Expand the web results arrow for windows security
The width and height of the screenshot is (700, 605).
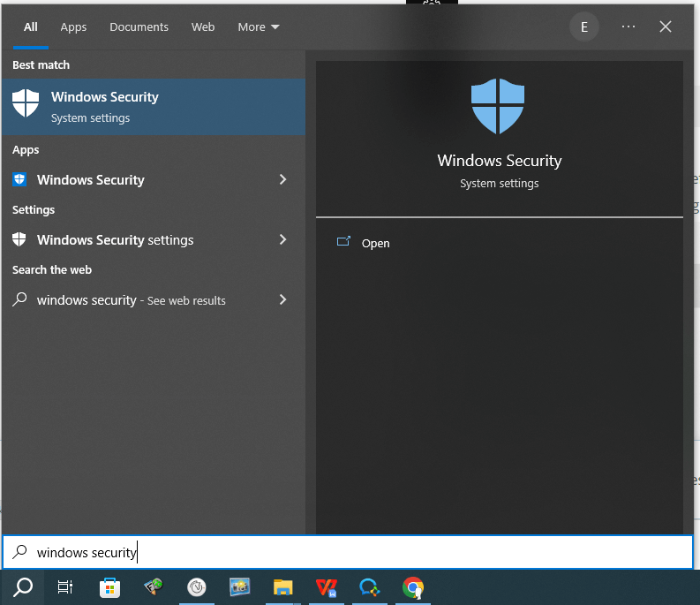pyautogui.click(x=282, y=300)
